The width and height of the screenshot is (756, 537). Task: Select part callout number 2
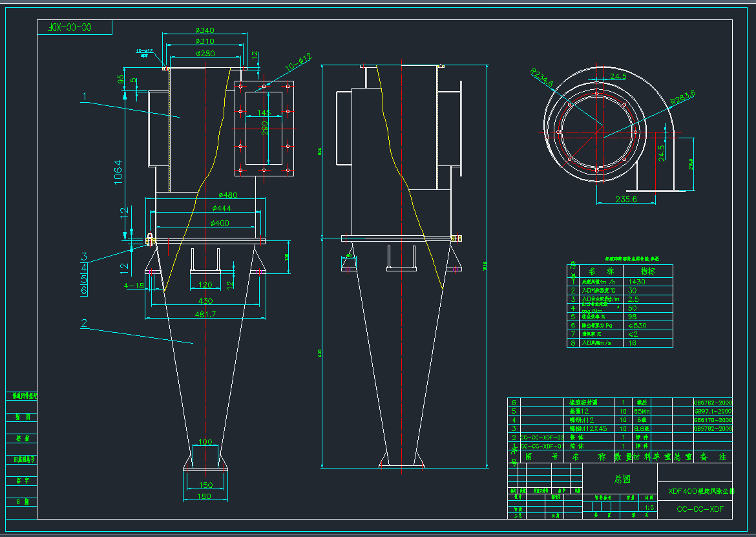(84, 323)
